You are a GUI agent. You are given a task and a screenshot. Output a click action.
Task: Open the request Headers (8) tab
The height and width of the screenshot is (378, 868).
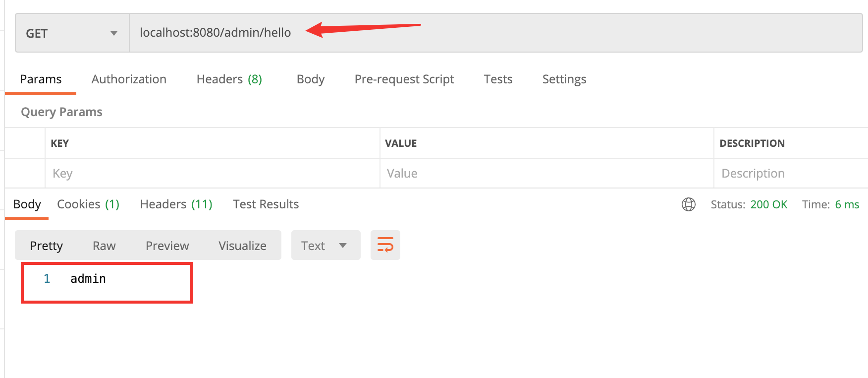[229, 79]
